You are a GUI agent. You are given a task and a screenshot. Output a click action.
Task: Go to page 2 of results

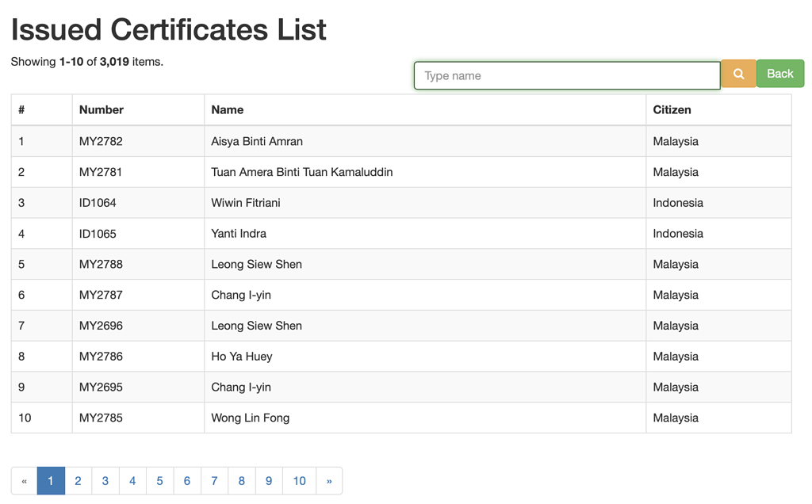78,480
